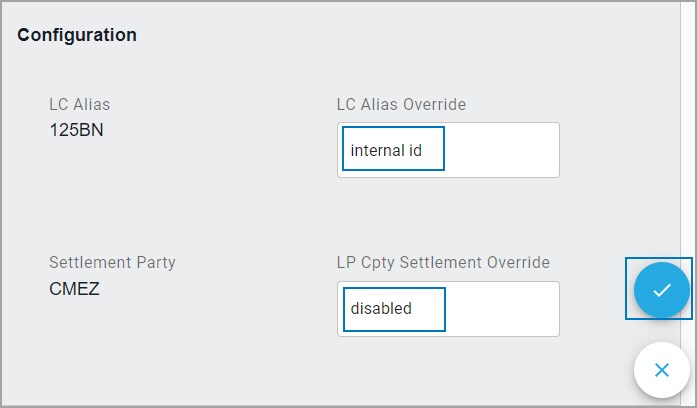Dismiss the configuration with the X icon
Viewport: 697px width, 408px height.
click(661, 370)
